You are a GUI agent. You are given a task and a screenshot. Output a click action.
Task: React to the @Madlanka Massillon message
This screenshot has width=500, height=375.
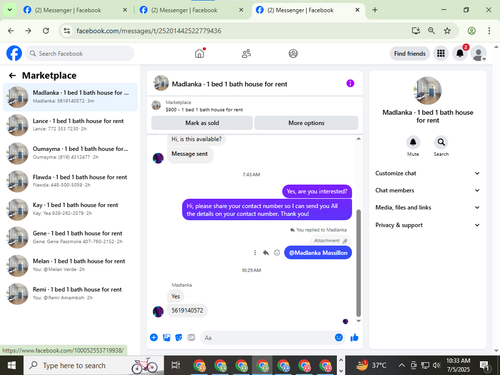(277, 253)
